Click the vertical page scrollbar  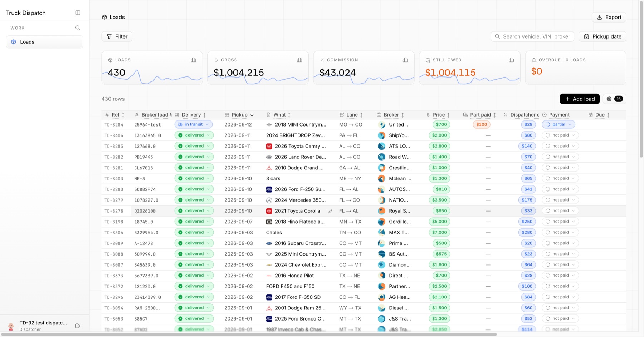coord(641,79)
